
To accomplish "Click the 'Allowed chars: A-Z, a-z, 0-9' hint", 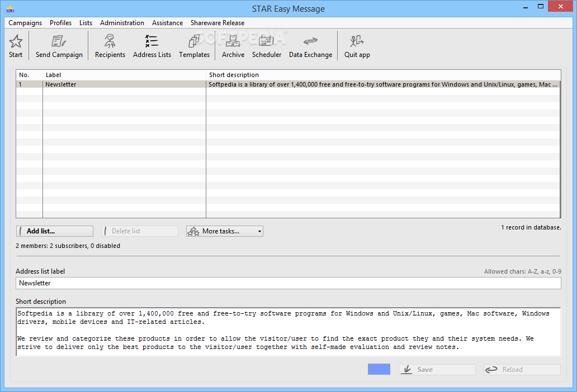I will click(x=523, y=271).
